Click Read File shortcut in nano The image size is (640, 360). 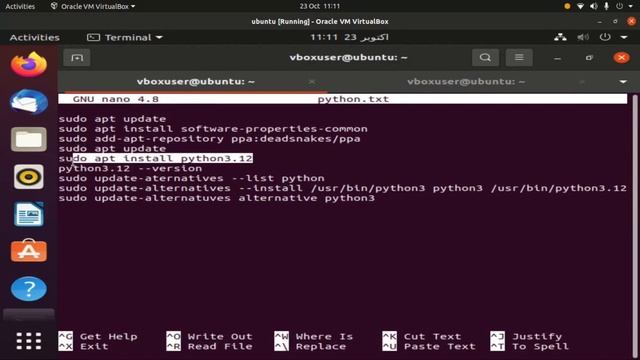[209, 346]
